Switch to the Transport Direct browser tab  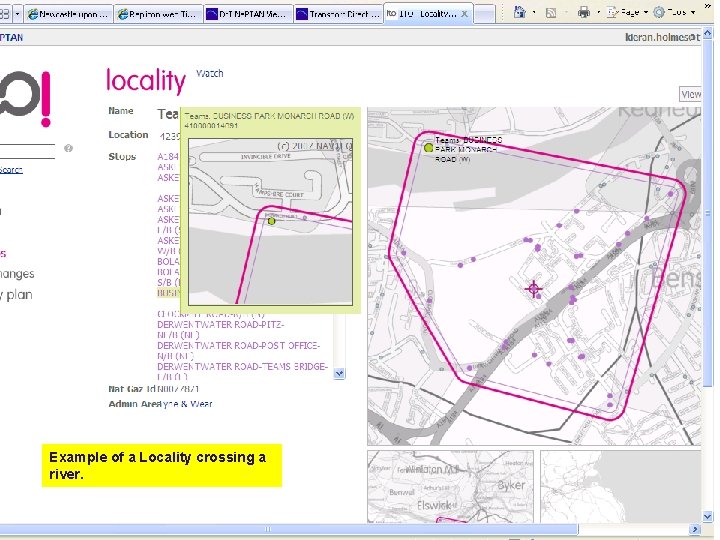click(x=338, y=14)
